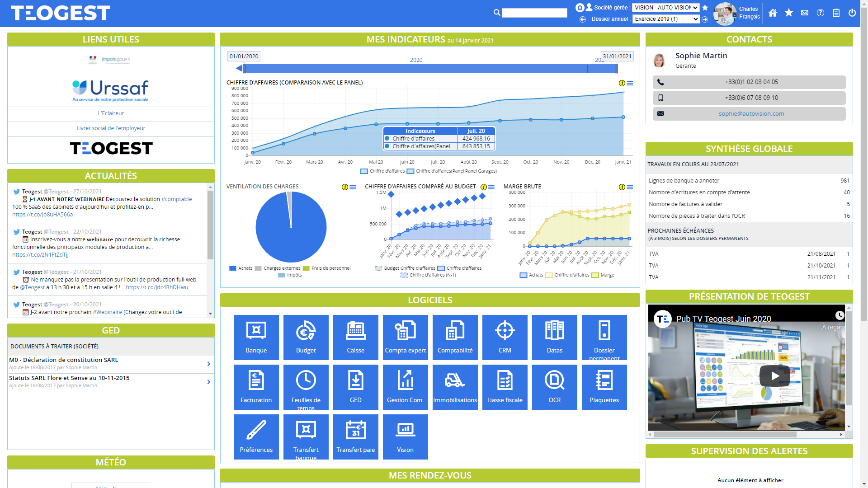The image size is (868, 488).
Task: Open the envelope messages icon
Action: pyautogui.click(x=805, y=13)
